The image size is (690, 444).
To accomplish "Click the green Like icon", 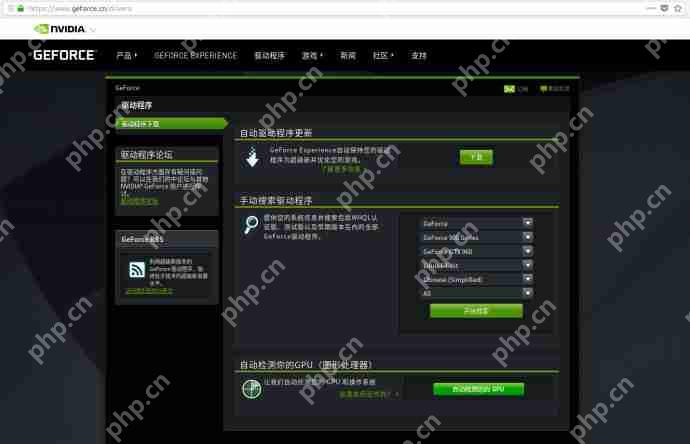I will pyautogui.click(x=509, y=89).
